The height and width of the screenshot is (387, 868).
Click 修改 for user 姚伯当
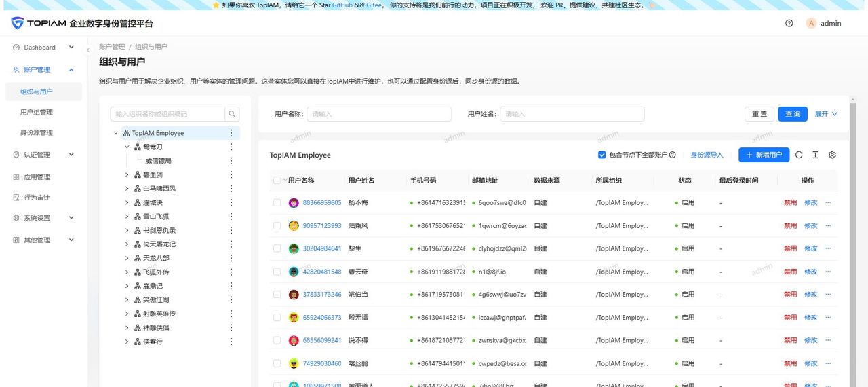811,295
